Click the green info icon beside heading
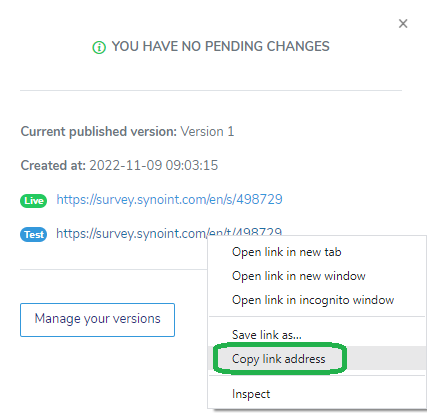Image resolution: width=427 pixels, height=413 pixels. pyautogui.click(x=99, y=47)
